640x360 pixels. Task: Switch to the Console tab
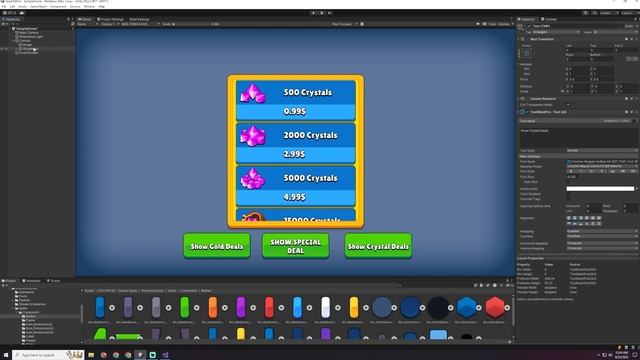coord(549,19)
